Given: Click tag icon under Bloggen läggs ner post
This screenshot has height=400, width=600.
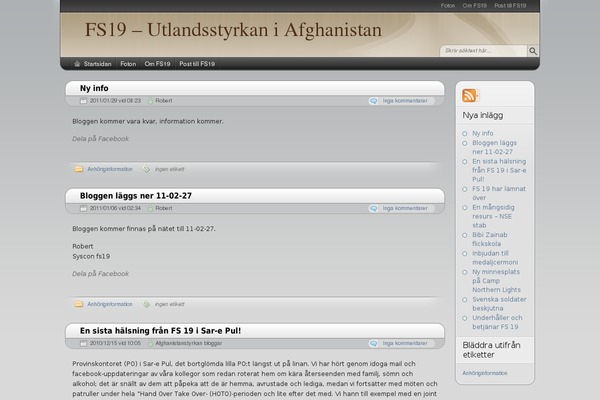Looking at the screenshot, I should coord(146,304).
